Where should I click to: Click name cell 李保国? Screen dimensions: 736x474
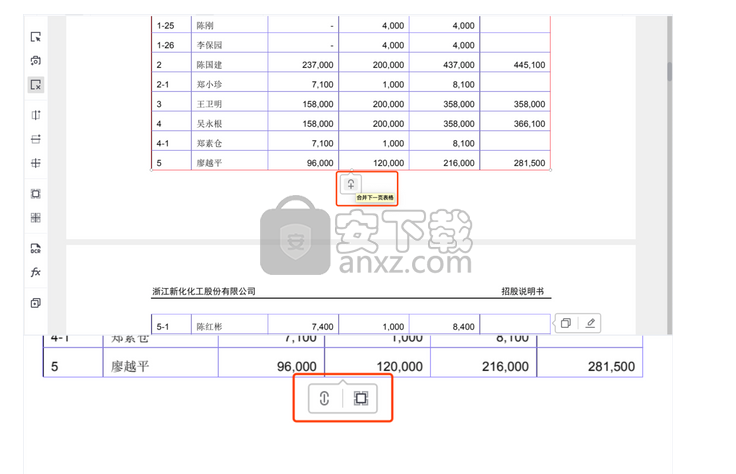click(x=209, y=46)
